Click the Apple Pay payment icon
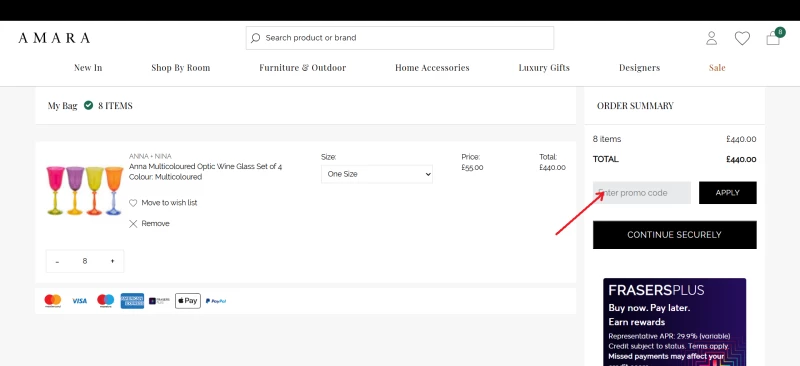The height and width of the screenshot is (366, 800). tap(188, 301)
